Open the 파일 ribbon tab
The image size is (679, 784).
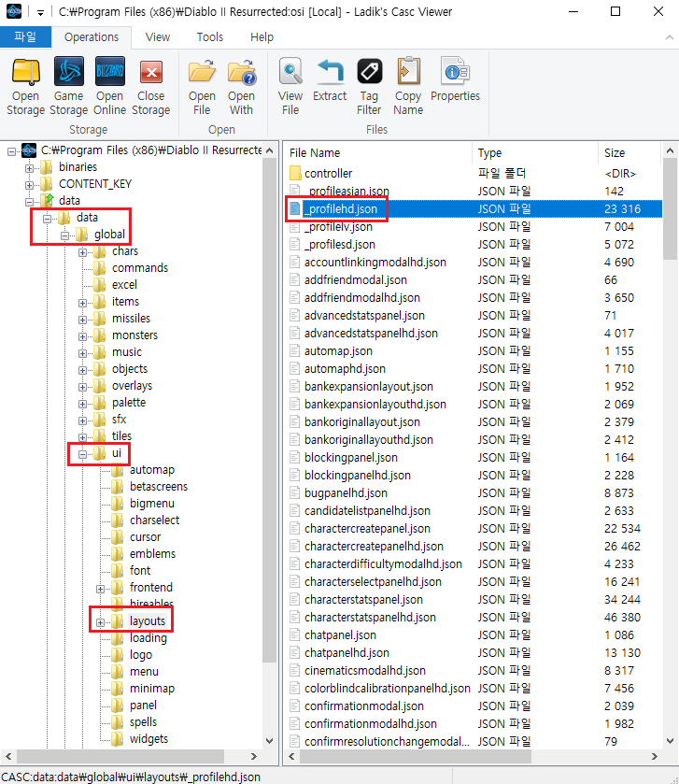pos(25,37)
